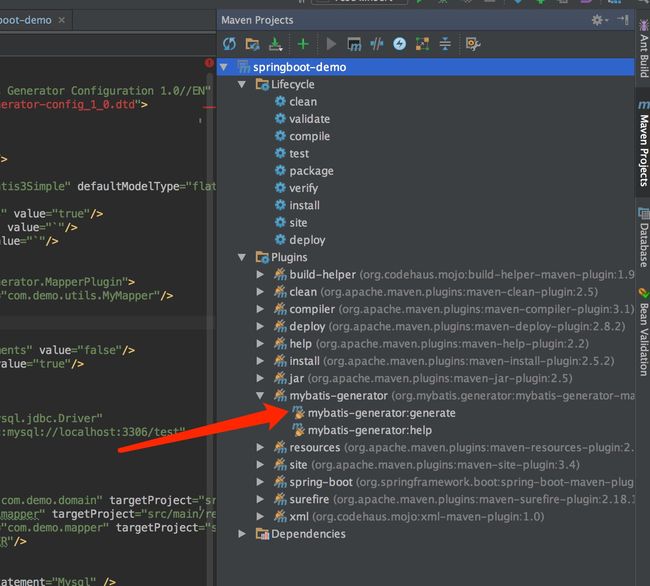This screenshot has width=650, height=586.
Task: Show Maven dependencies diagram
Action: 422,44
